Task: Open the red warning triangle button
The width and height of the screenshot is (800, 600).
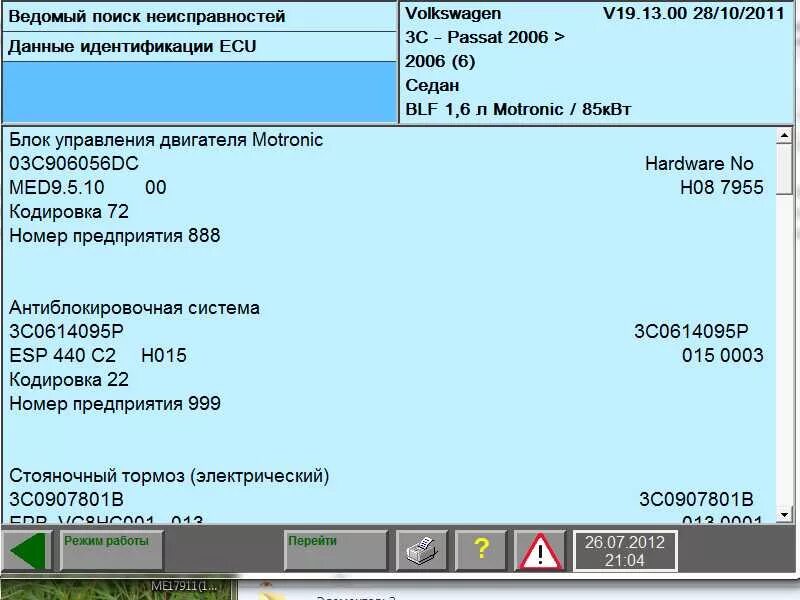Action: 540,550
